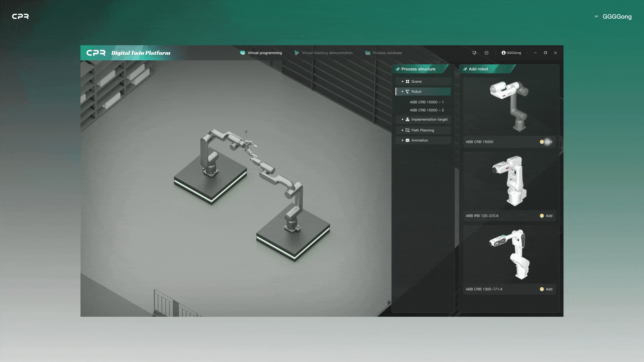Expand the Path Planning node arrow
The width and height of the screenshot is (644, 362).
click(x=403, y=130)
